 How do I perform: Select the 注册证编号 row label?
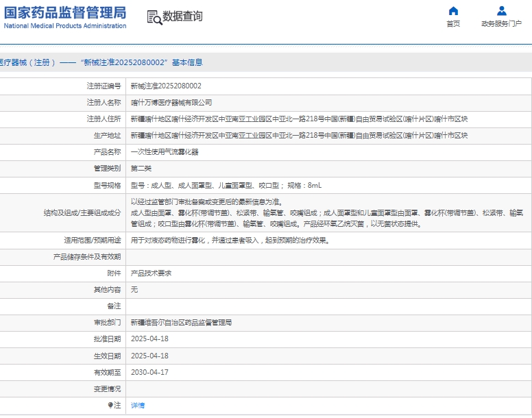tap(104, 86)
